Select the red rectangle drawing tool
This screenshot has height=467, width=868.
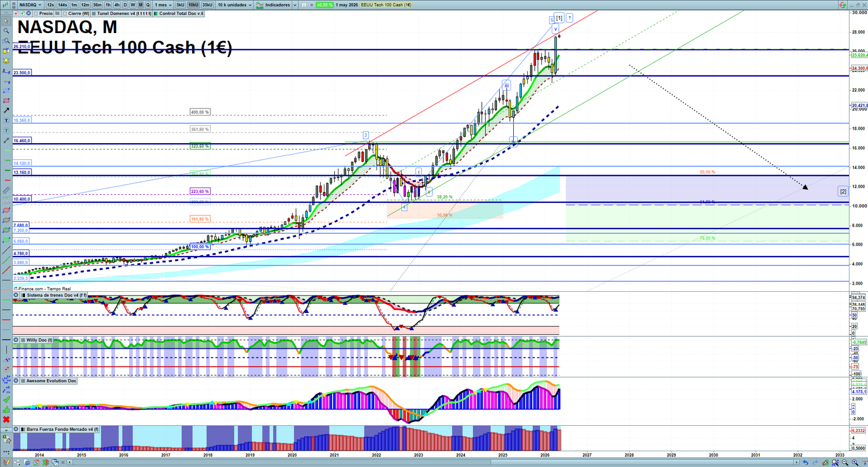point(7,100)
